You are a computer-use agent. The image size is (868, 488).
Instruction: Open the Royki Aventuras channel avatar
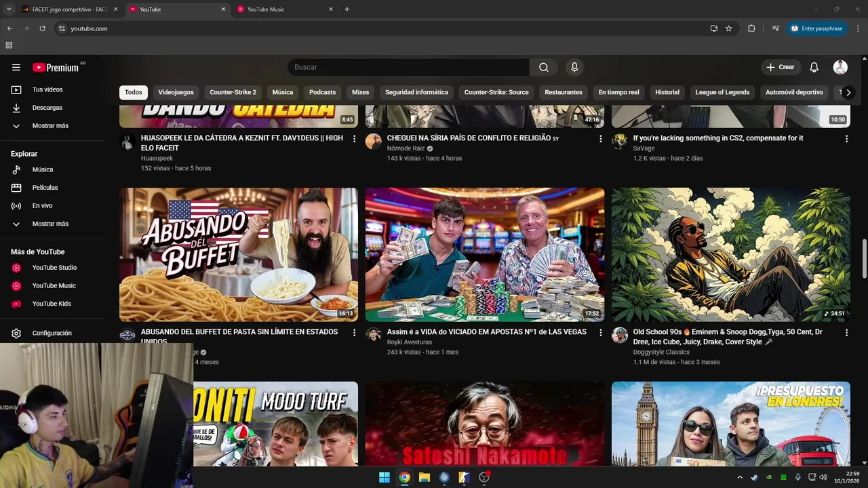coord(373,335)
